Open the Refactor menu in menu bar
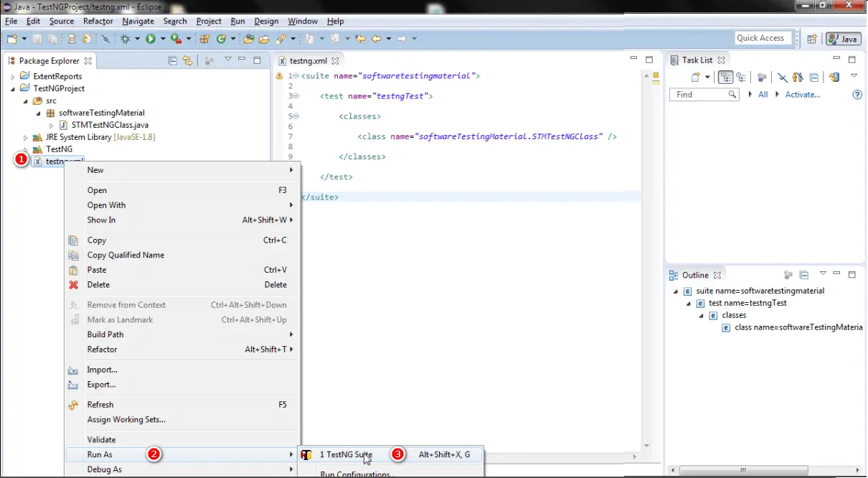Viewport: 868px width, 478px height. click(x=98, y=21)
